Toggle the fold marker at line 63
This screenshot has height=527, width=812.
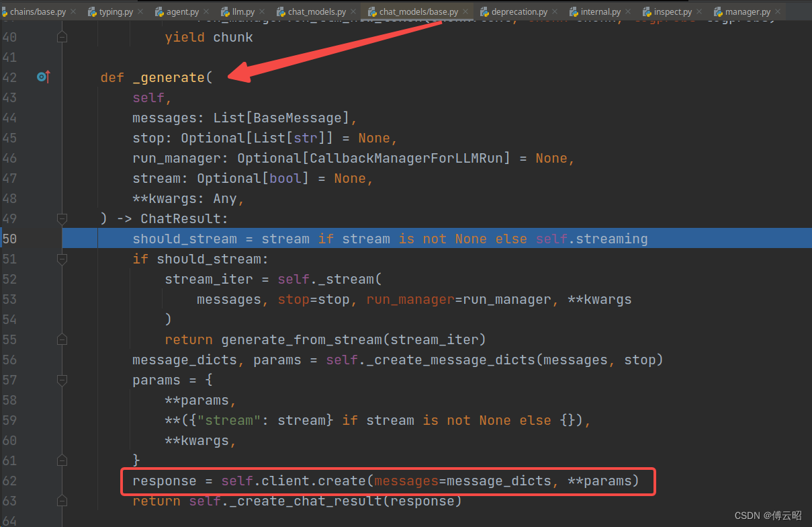click(62, 501)
